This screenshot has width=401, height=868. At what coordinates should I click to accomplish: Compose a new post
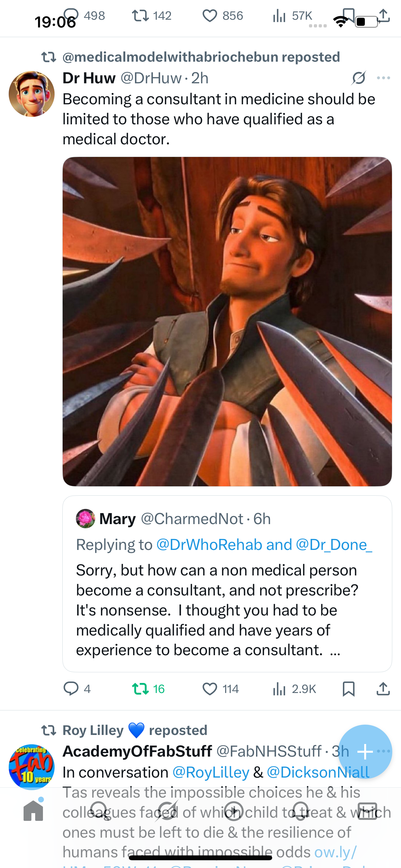365,751
